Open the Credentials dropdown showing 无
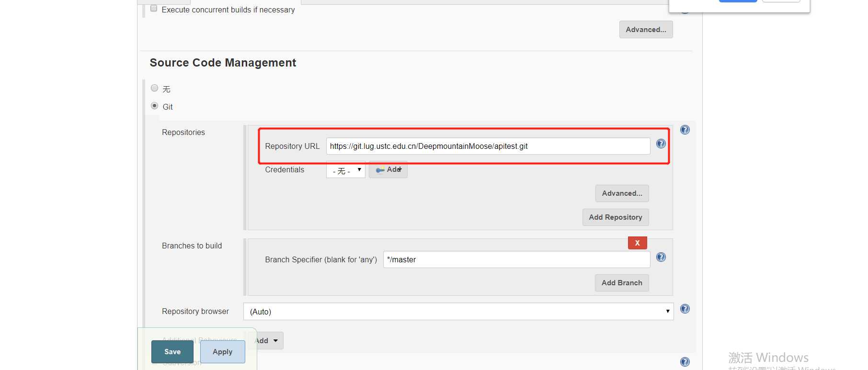The height and width of the screenshot is (370, 868). (346, 170)
